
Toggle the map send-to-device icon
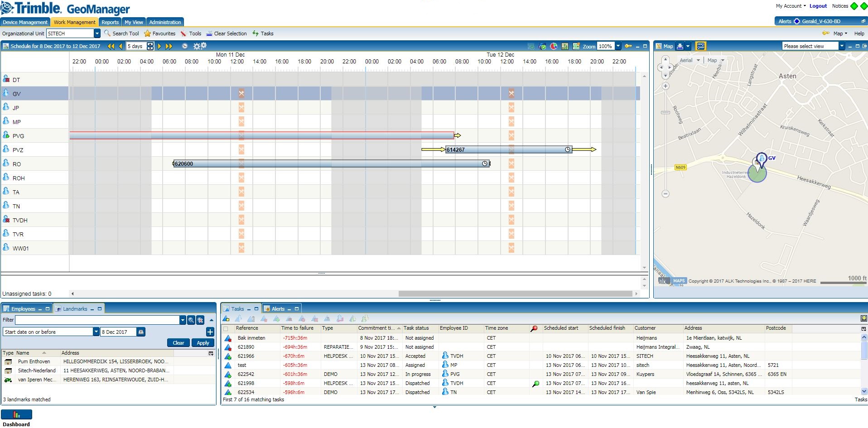coord(700,46)
